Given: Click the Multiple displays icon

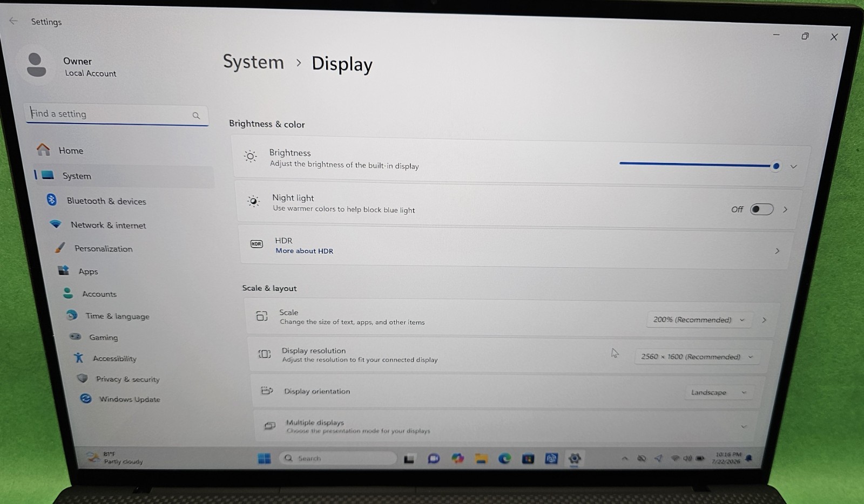Looking at the screenshot, I should [269, 426].
